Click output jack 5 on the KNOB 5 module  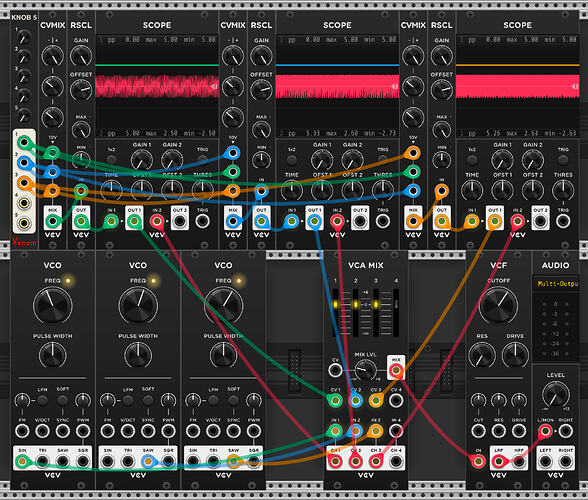[x=24, y=223]
